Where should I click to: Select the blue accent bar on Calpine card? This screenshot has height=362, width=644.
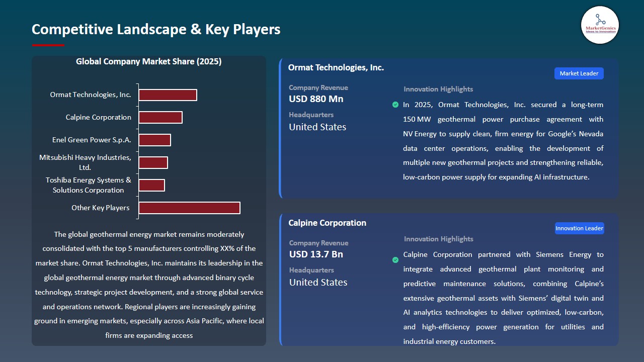point(280,279)
